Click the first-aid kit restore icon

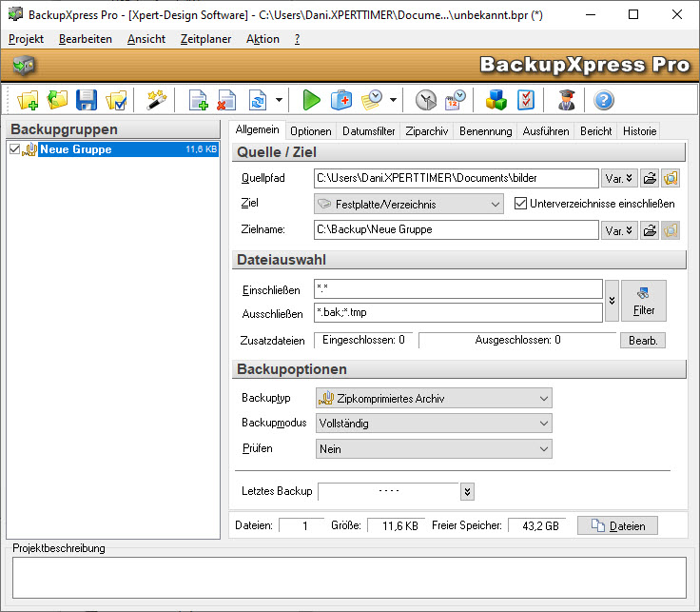pyautogui.click(x=341, y=100)
